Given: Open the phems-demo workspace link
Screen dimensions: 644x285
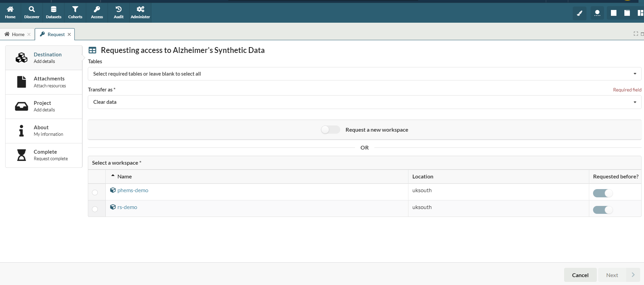Looking at the screenshot, I should pos(133,190).
